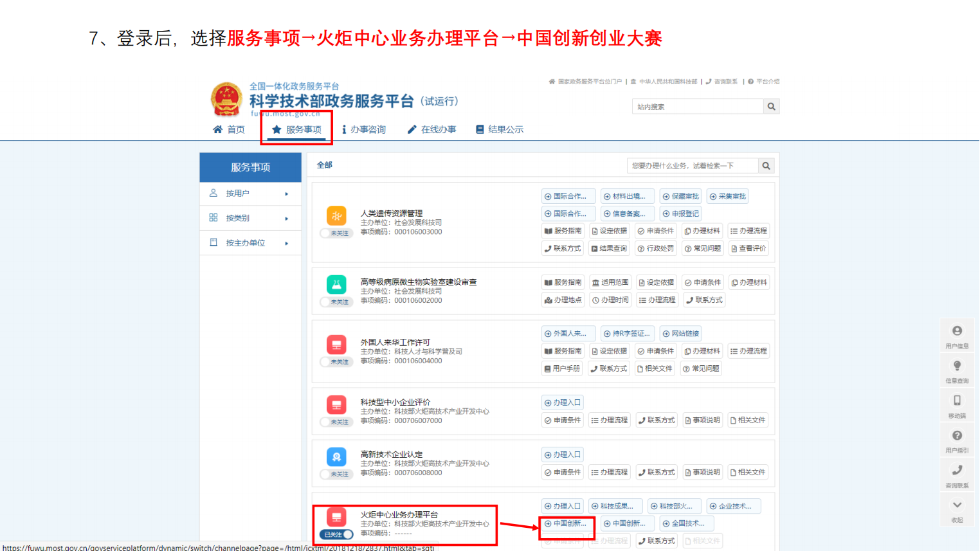Click the national emblem logo in the header

click(x=227, y=100)
